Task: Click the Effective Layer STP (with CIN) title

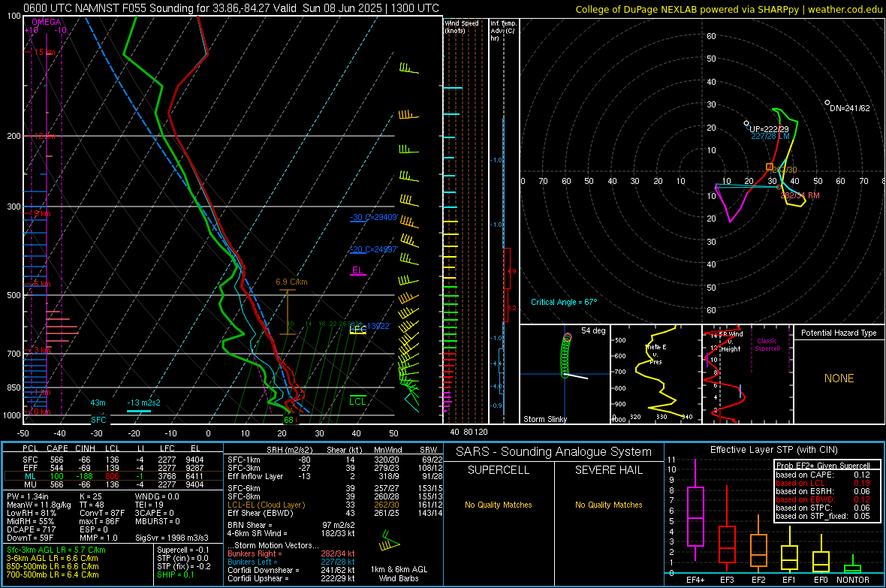Action: click(774, 450)
